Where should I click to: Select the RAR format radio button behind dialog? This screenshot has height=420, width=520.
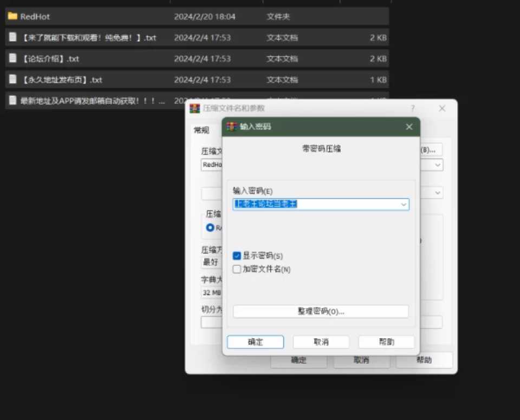click(210, 228)
